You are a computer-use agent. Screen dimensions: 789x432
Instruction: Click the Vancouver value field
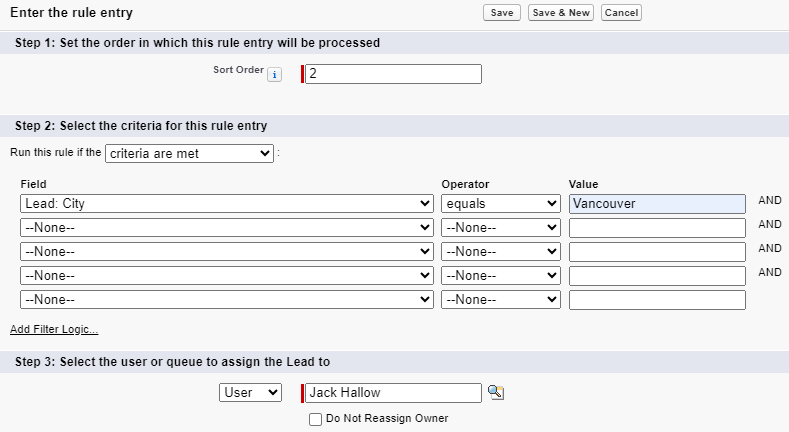(x=657, y=204)
